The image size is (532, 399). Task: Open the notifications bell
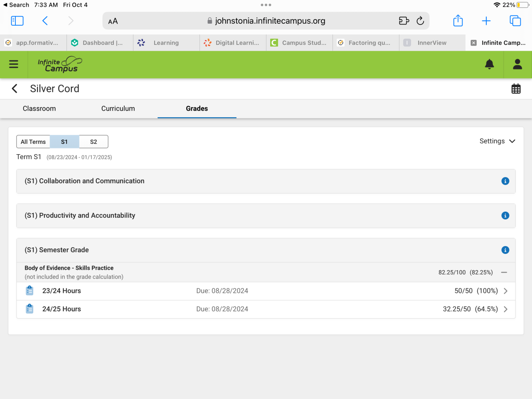coord(490,64)
